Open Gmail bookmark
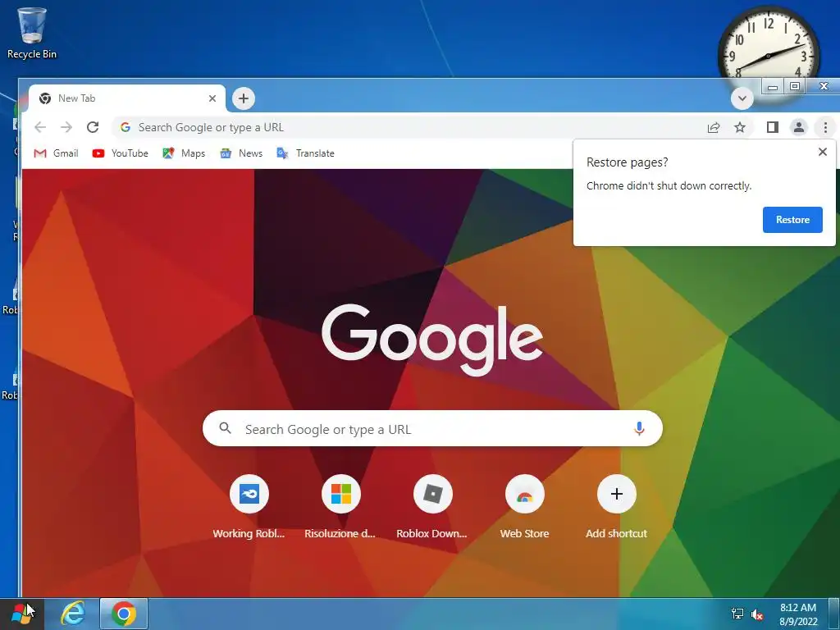The image size is (840, 630). coord(56,153)
